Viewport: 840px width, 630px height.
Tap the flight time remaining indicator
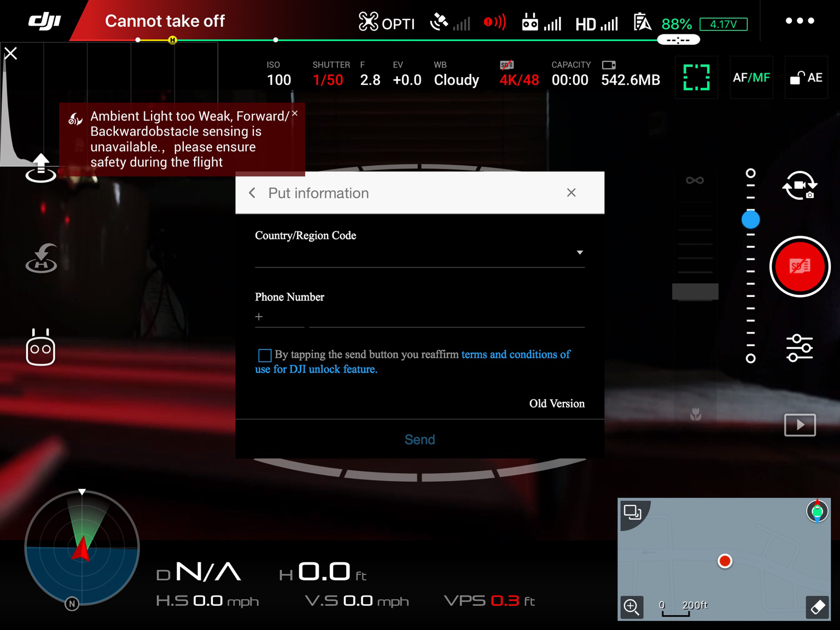pyautogui.click(x=678, y=40)
